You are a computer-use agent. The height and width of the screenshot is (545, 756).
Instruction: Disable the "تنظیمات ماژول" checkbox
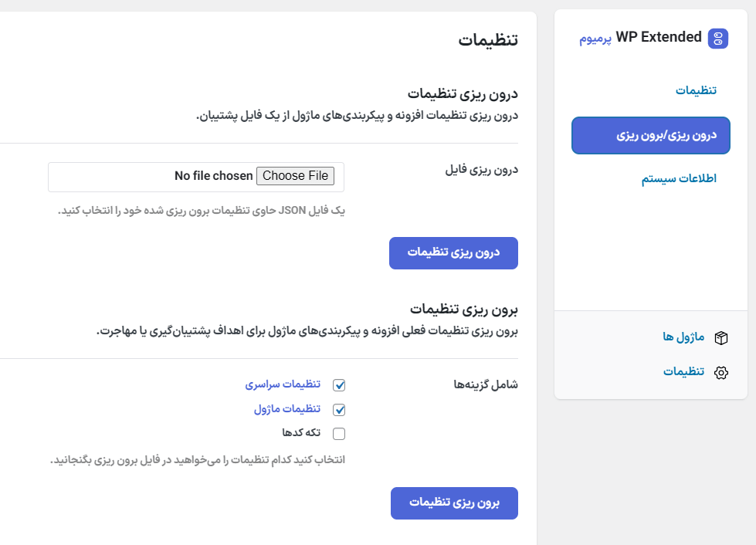[x=339, y=409]
